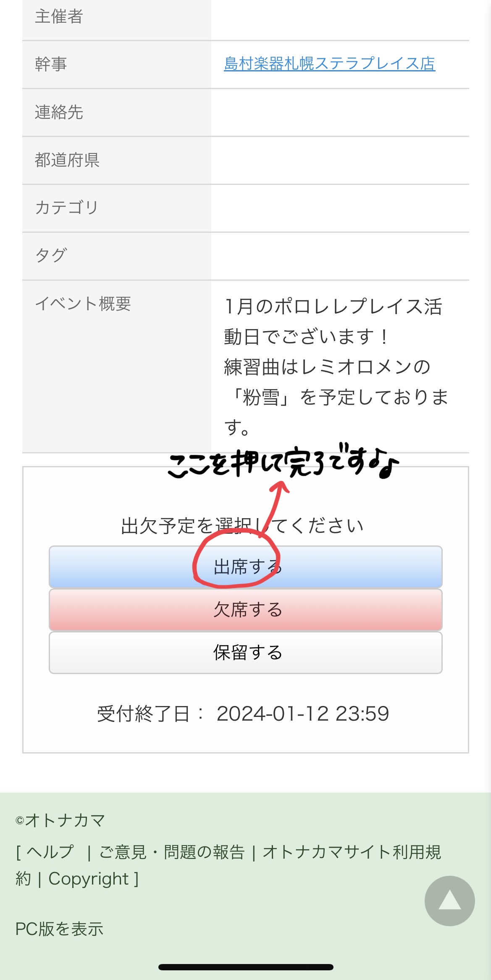The image size is (491, 980).
Task: Tap the カテゴリ row label
Action: 67,208
